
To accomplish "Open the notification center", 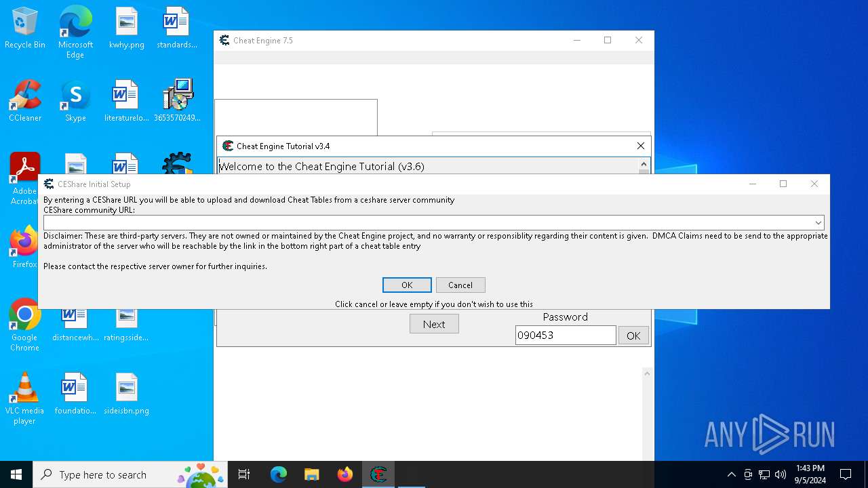I will (846, 474).
